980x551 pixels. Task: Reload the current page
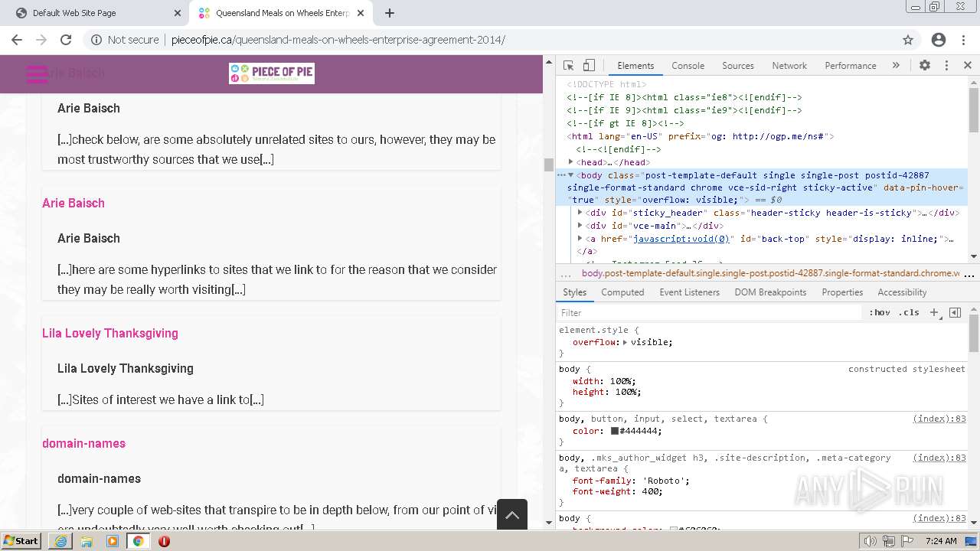coord(66,40)
